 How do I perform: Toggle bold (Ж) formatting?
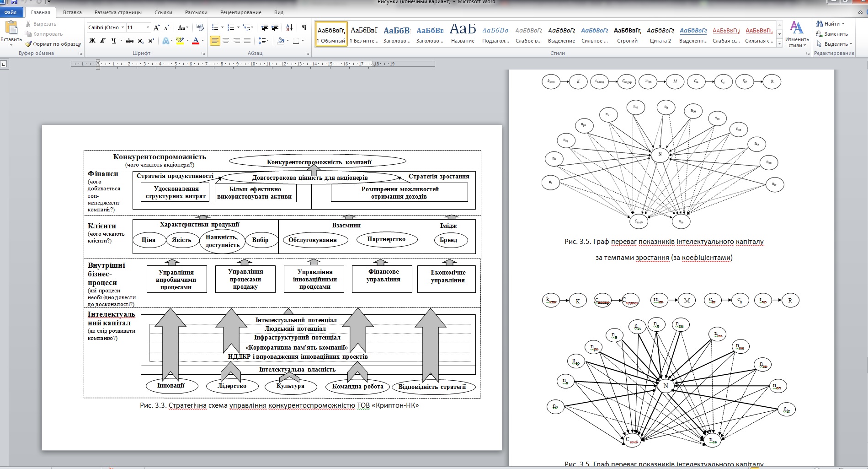point(92,41)
